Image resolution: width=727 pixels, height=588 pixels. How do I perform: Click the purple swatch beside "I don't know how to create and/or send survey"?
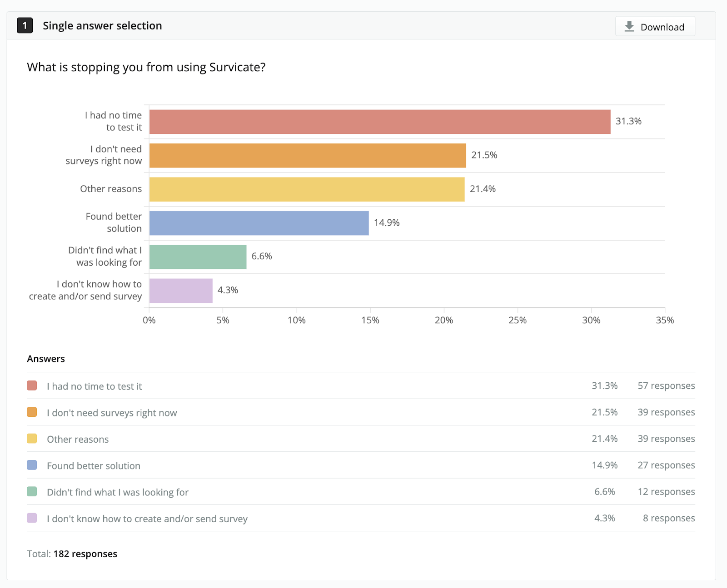32,518
